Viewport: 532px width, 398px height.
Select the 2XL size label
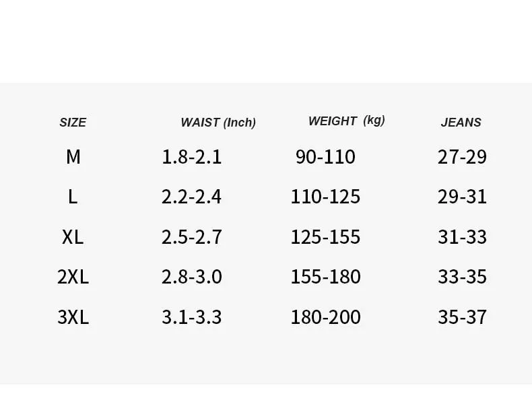coord(73,277)
